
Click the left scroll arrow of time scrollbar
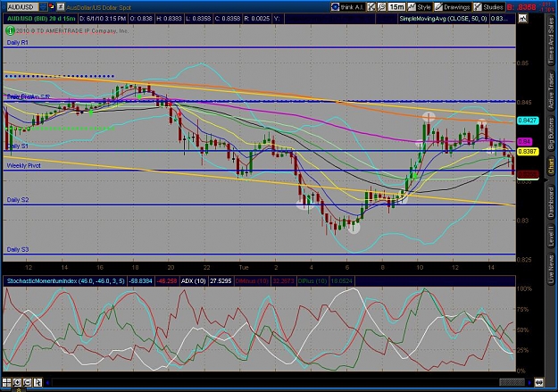[x=48, y=383]
